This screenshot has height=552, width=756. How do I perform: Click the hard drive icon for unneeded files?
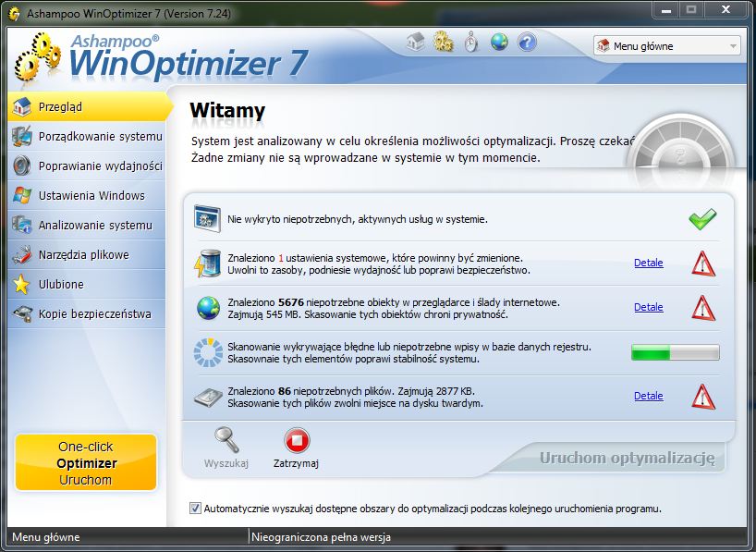coord(208,398)
